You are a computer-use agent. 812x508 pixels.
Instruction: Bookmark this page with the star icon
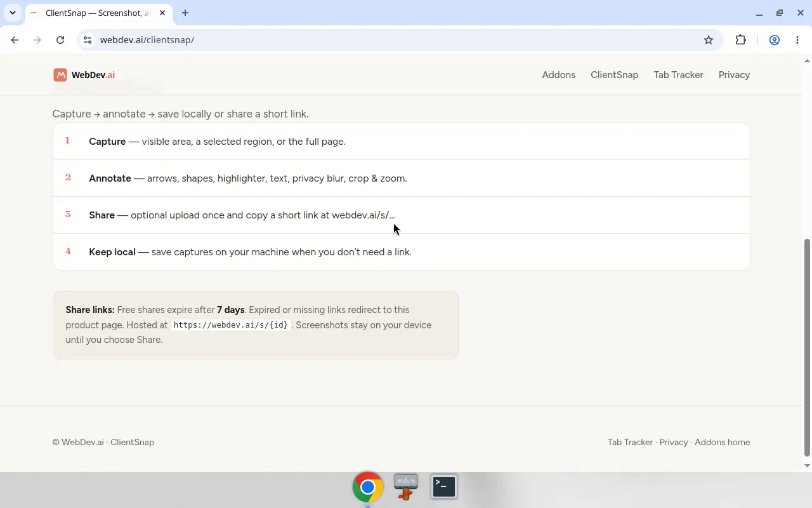709,40
